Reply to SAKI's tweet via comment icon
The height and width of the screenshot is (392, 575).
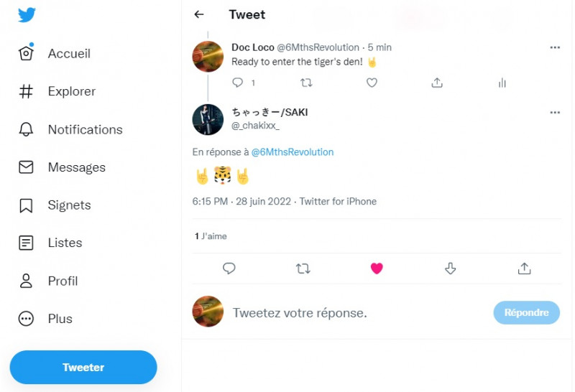click(229, 269)
